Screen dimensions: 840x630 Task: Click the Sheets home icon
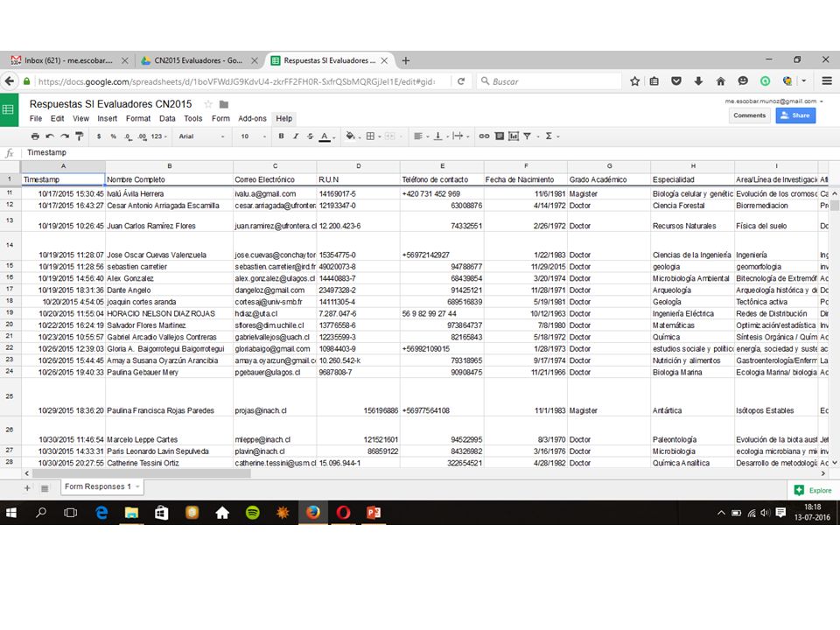point(8,110)
